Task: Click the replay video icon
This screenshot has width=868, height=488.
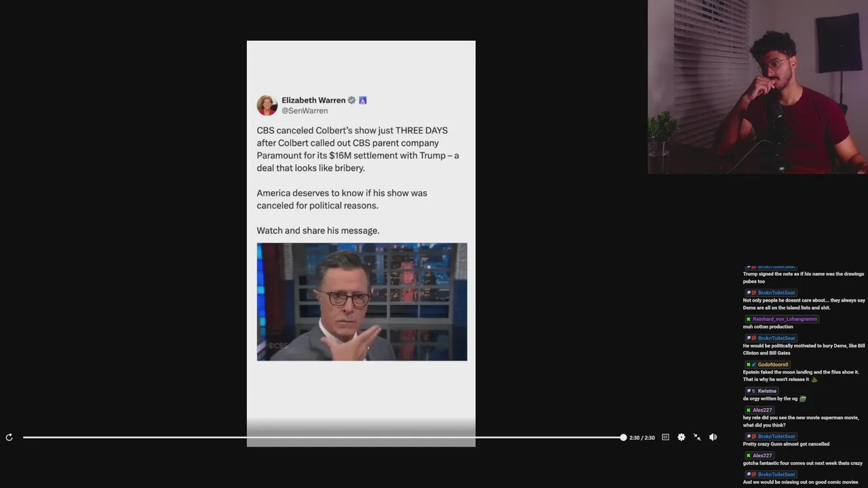Action: tap(9, 437)
